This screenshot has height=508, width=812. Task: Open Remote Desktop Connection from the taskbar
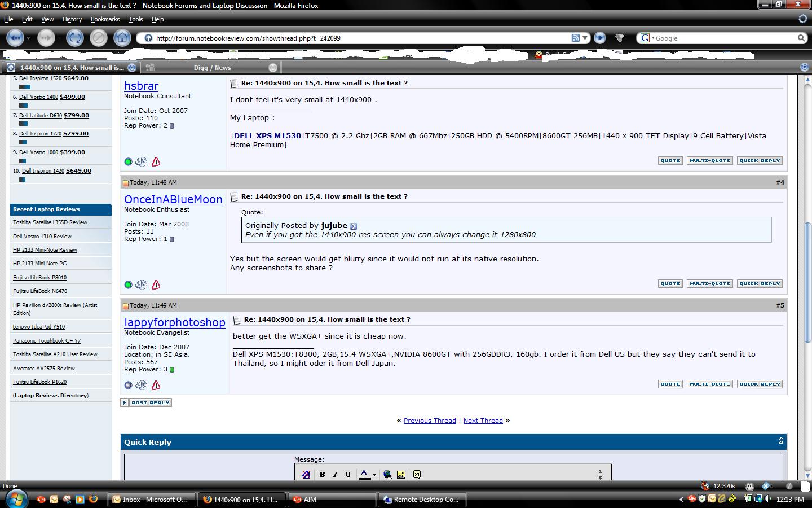[422, 500]
